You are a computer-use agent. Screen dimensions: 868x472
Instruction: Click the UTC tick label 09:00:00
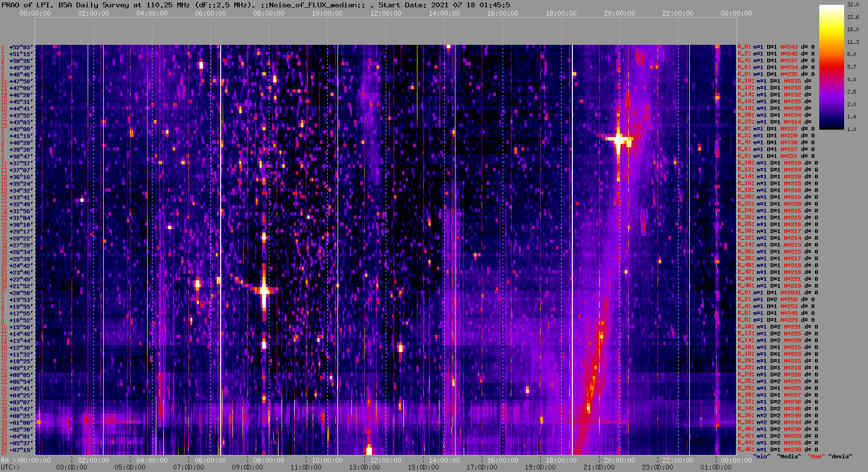pos(247,467)
